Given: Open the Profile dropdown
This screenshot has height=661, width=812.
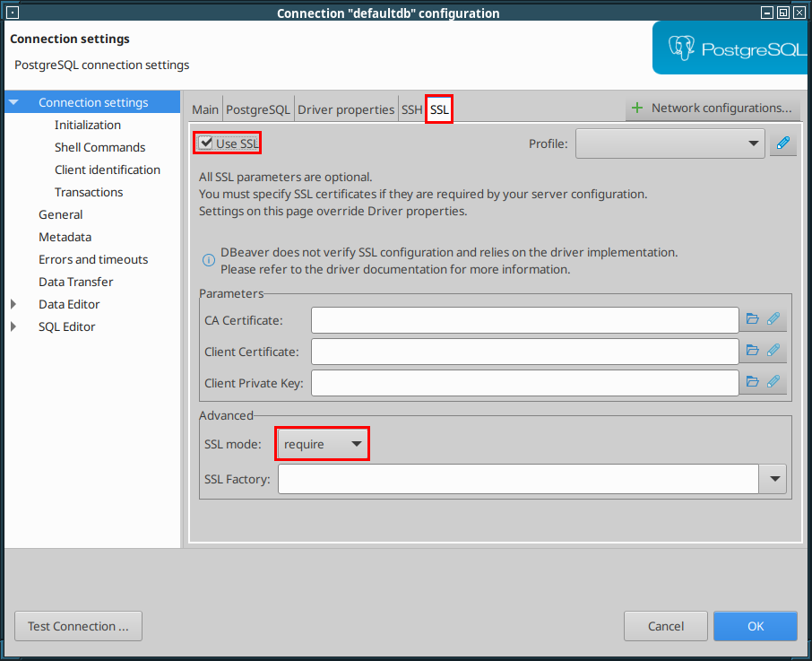Looking at the screenshot, I should tap(669, 144).
